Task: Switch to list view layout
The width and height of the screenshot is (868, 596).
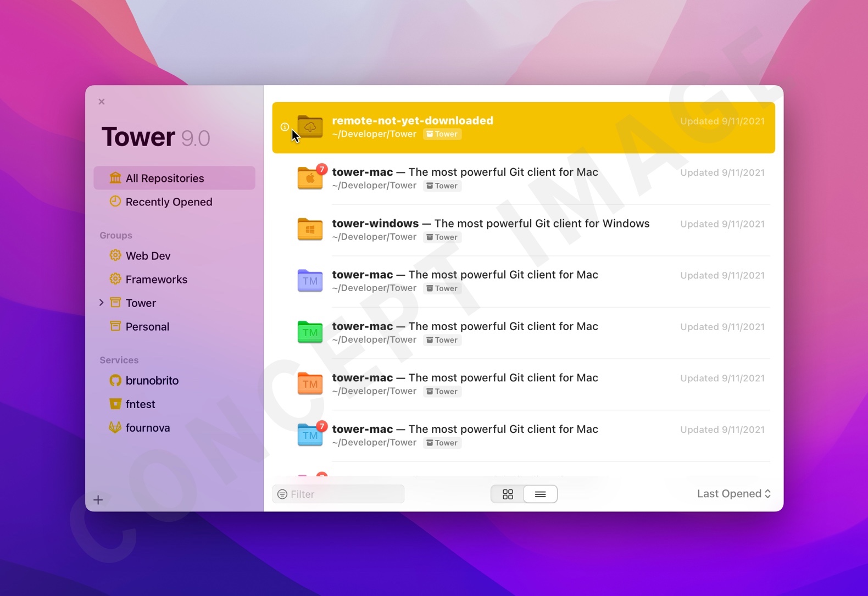Action: (540, 494)
